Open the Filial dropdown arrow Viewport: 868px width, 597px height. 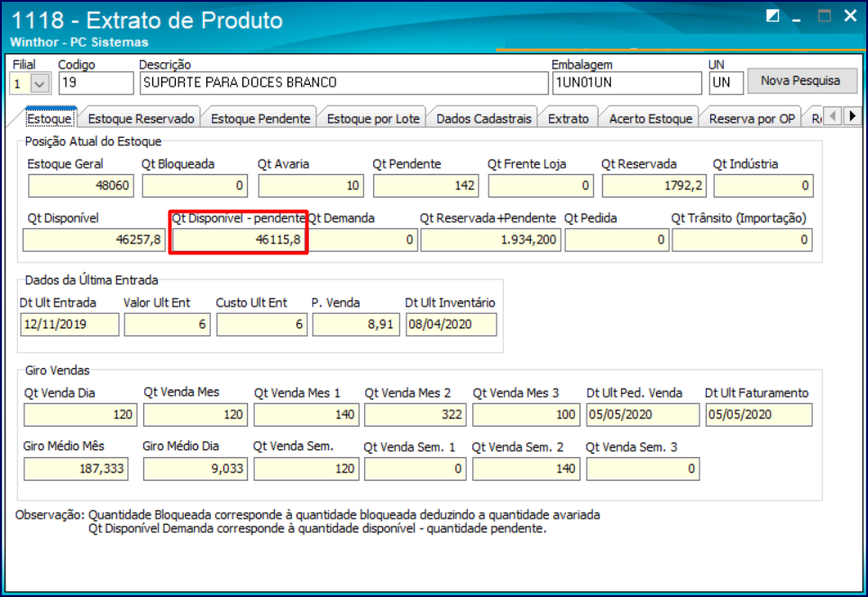pyautogui.click(x=40, y=84)
